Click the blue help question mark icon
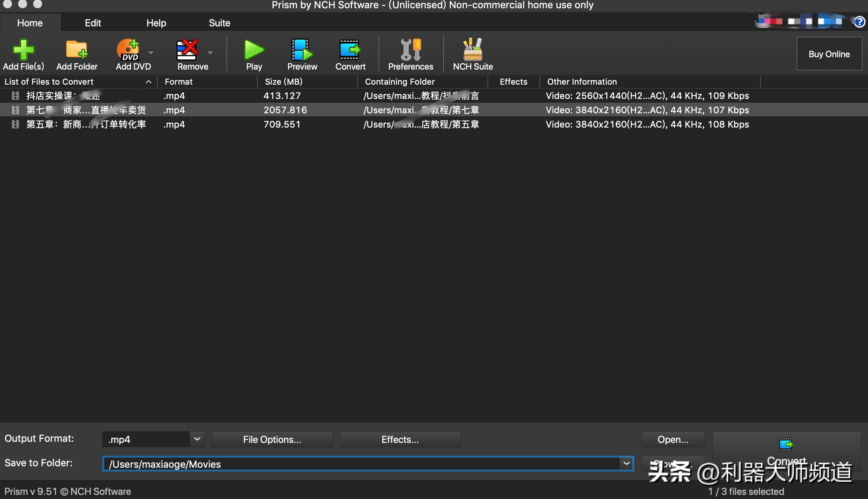This screenshot has width=868, height=499. click(x=859, y=22)
